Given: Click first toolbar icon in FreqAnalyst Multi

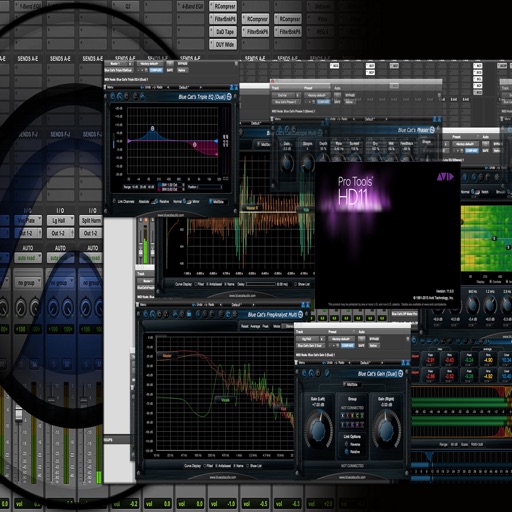Looking at the screenshot, I should [x=145, y=314].
